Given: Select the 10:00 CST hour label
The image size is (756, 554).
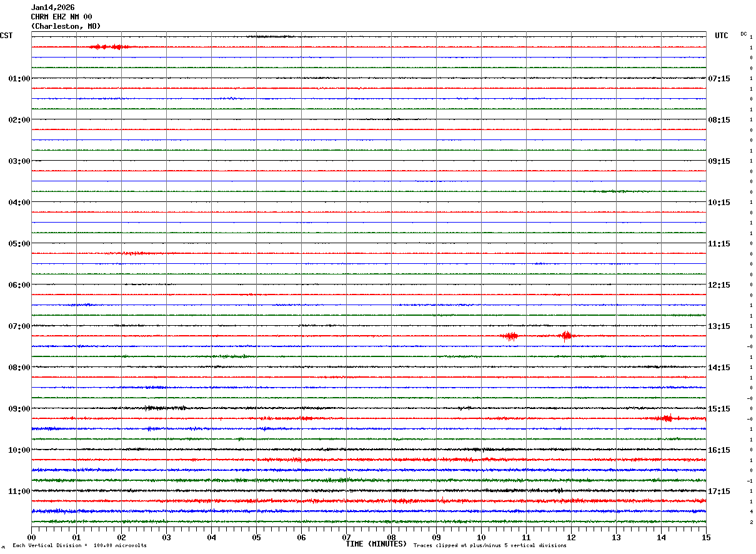Looking at the screenshot, I should point(19,450).
